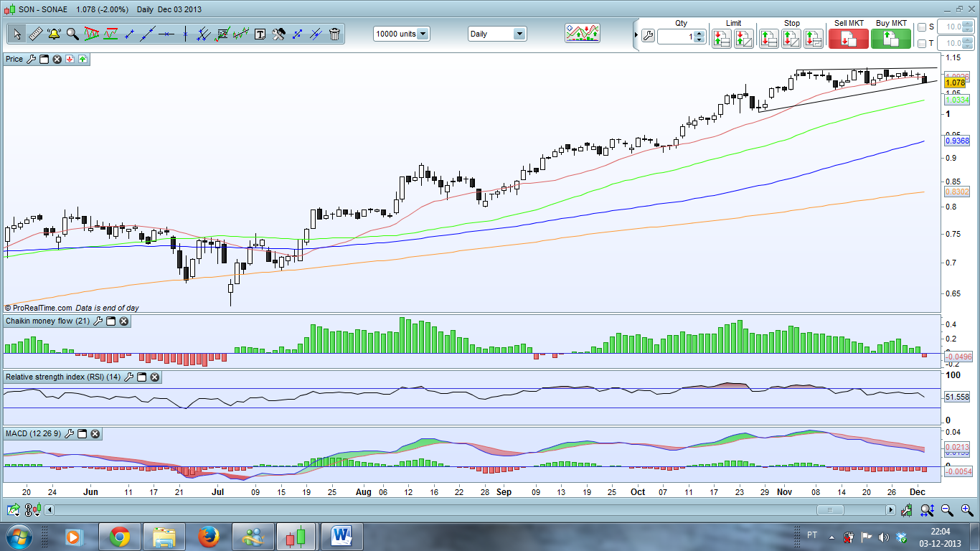Open Price panel wrench settings
Image resolution: width=980 pixels, height=551 pixels.
coord(31,59)
